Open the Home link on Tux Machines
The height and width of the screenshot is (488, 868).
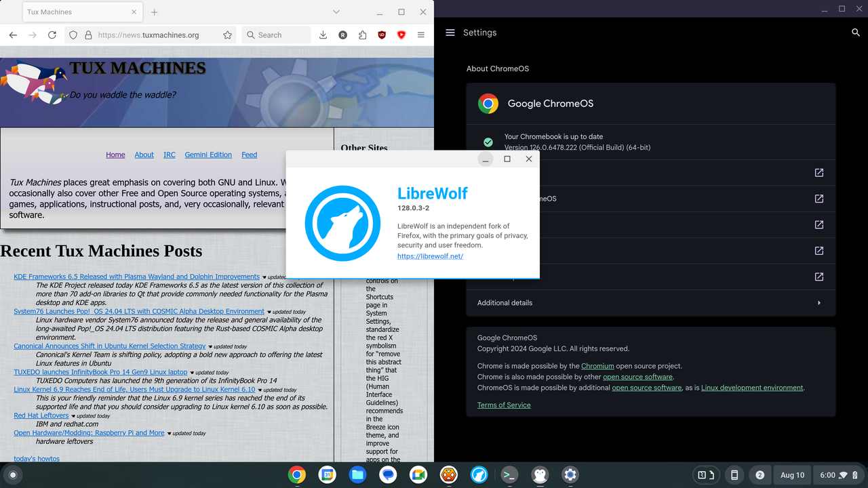(115, 155)
